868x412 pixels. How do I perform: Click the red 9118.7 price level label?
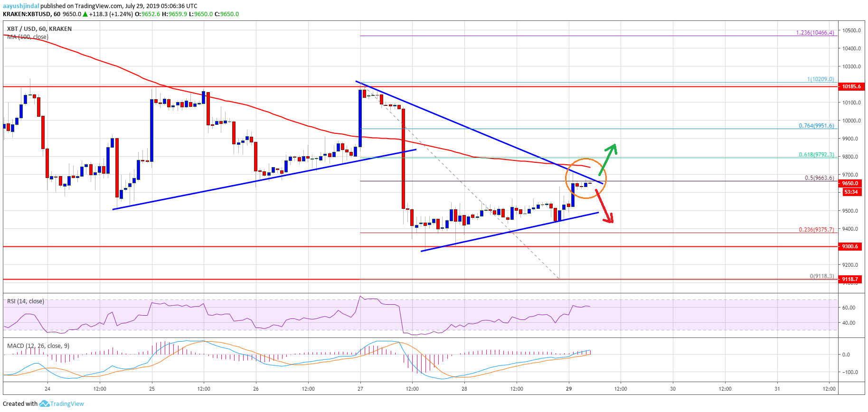pyautogui.click(x=850, y=279)
